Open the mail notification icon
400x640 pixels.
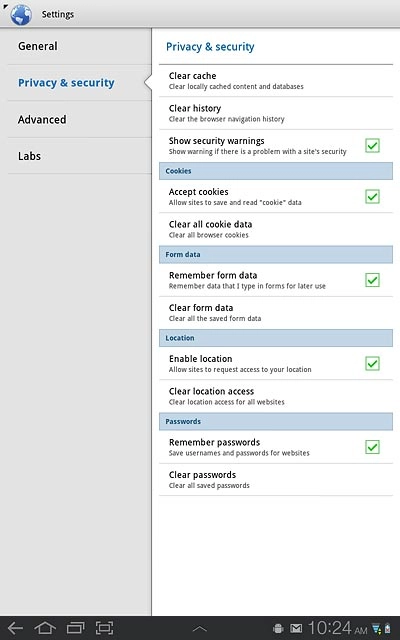point(296,629)
